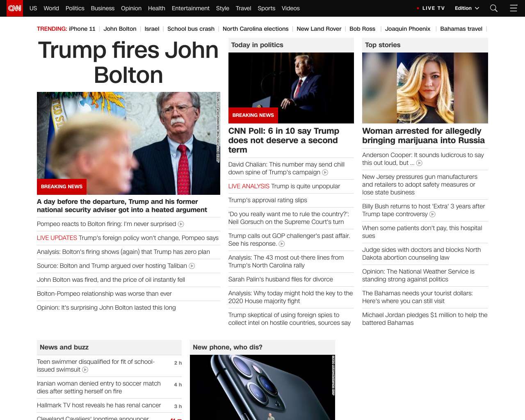Screen dimensions: 525x420
Task: Open LIVE UPDATES on Trump's foreign policy
Action: tap(128, 238)
